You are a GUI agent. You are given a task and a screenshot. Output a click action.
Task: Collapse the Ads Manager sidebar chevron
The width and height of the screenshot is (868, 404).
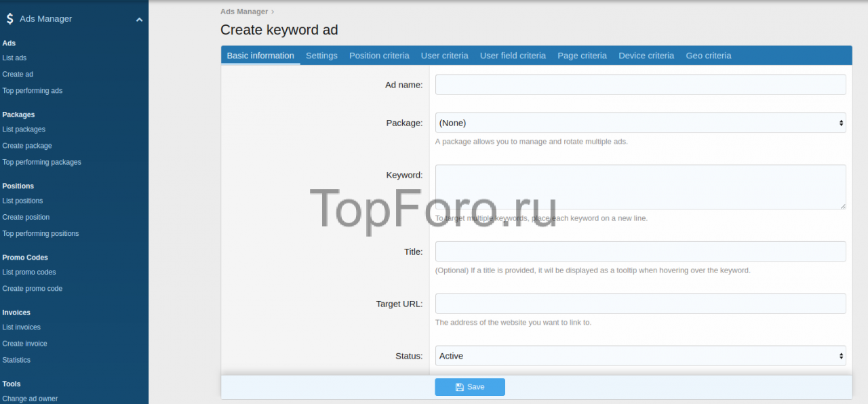pyautogui.click(x=139, y=20)
